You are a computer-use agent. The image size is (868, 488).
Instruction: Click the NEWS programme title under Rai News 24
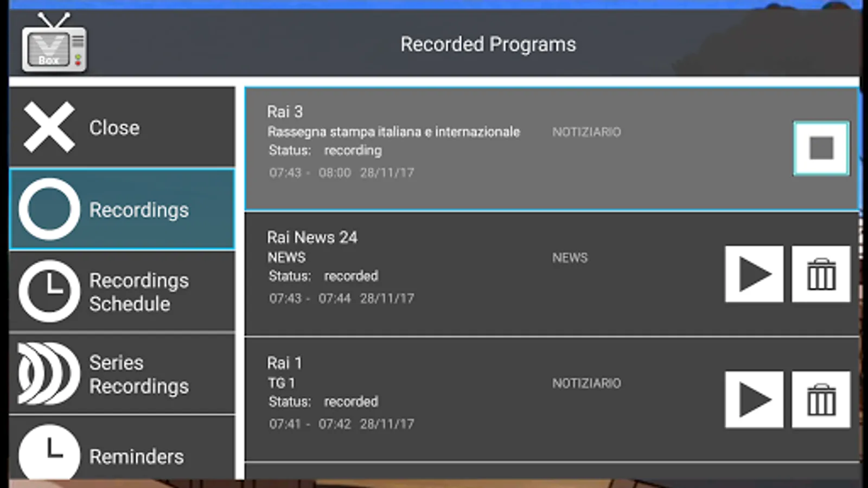(286, 258)
